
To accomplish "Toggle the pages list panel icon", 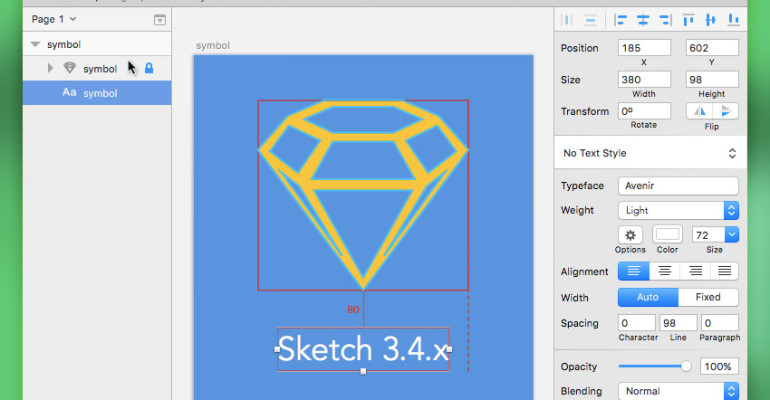I will 160,20.
